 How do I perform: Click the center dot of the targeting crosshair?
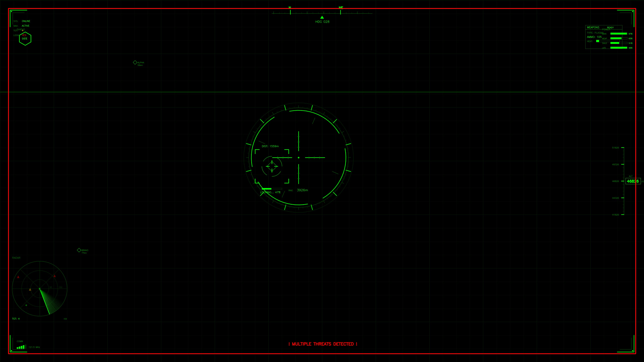tap(299, 157)
